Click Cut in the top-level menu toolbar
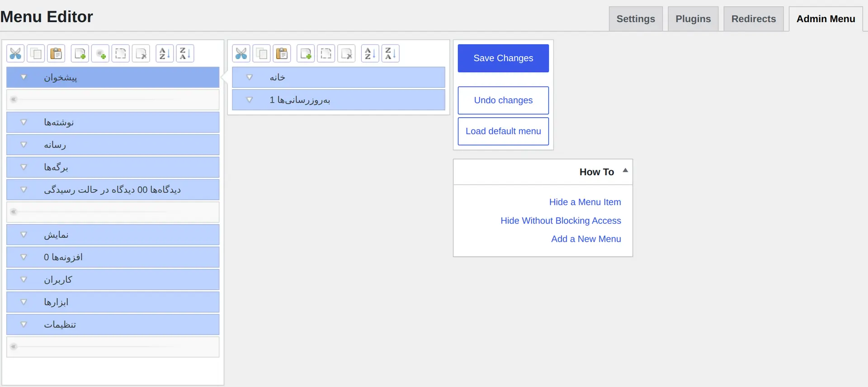Viewport: 868px width, 387px height. tap(15, 53)
